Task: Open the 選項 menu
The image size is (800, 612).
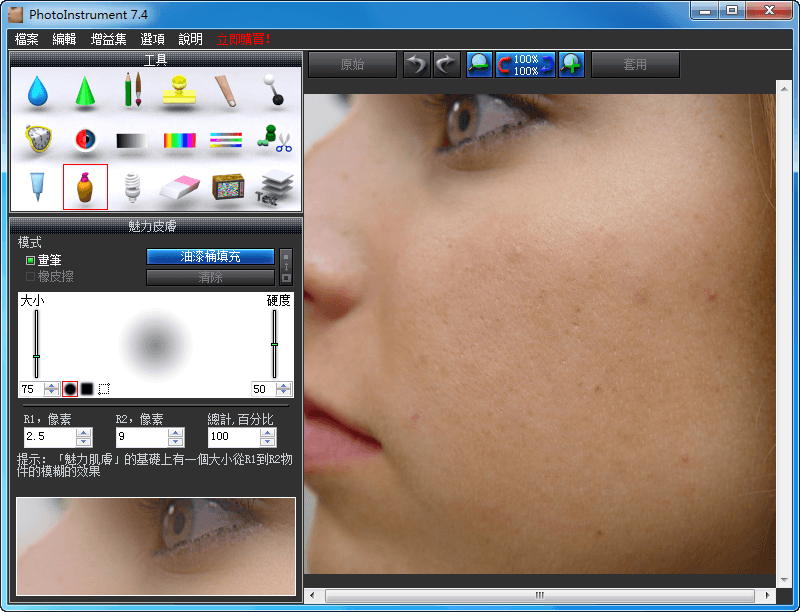Action: point(153,39)
